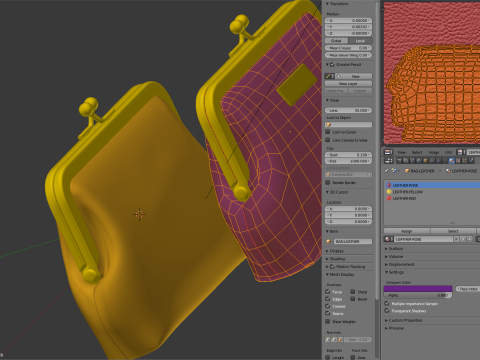Open the Object properties tab
Screen dimensions: 480x360
(x=425, y=160)
